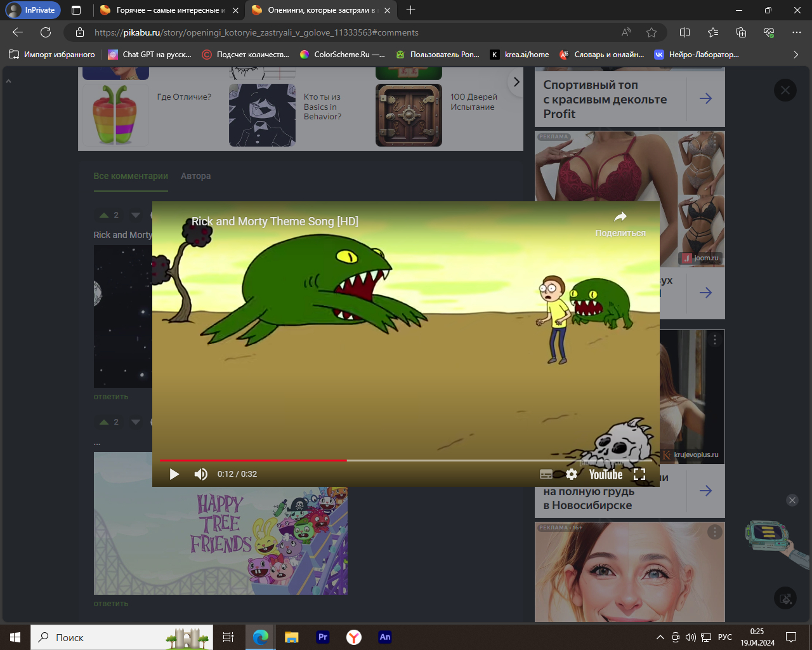Click the Поделиться share arrow

click(620, 217)
